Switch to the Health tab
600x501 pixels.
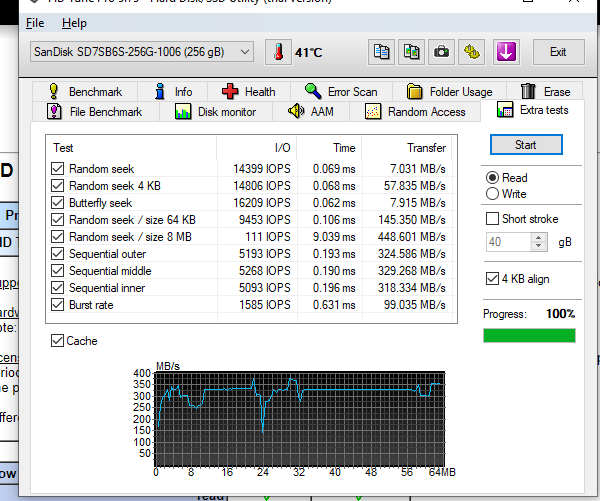tap(249, 91)
